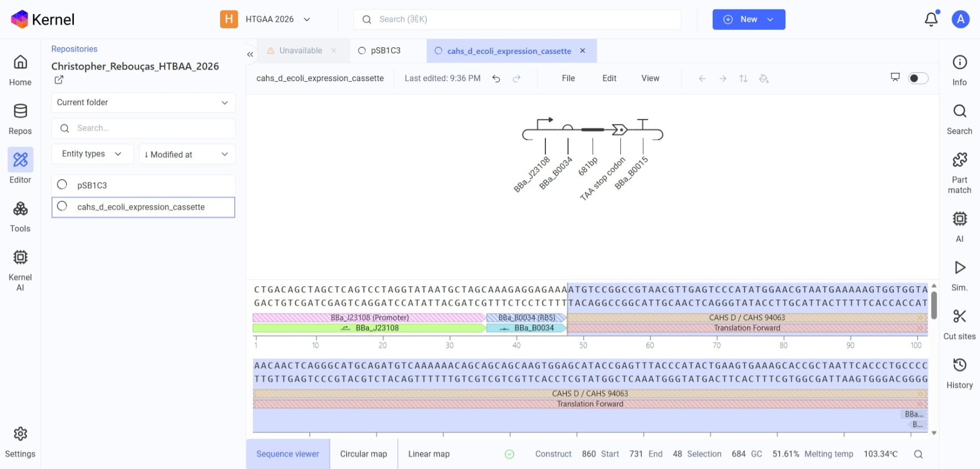Open the Home sidebar section
This screenshot has height=469, width=980.
[x=20, y=71]
